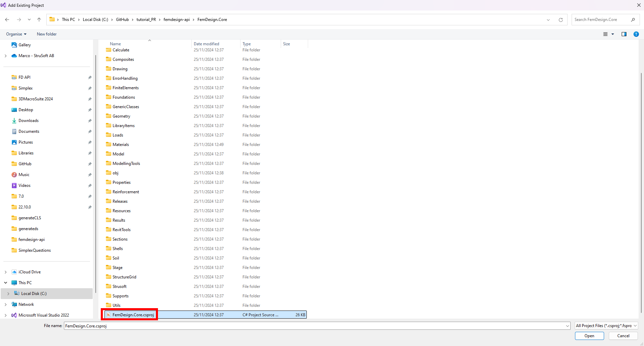Open iCloud Drive in navigation pane
Image resolution: width=644 pixels, height=346 pixels.
click(29, 272)
